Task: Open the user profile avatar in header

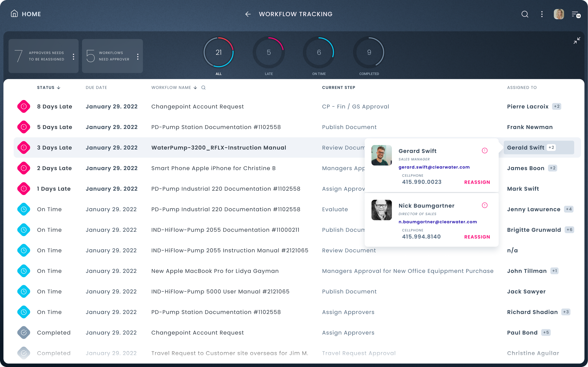Action: click(x=558, y=14)
